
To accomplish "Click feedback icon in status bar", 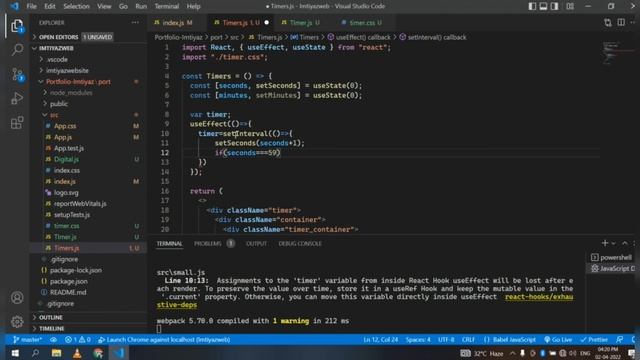I will coord(620,340).
